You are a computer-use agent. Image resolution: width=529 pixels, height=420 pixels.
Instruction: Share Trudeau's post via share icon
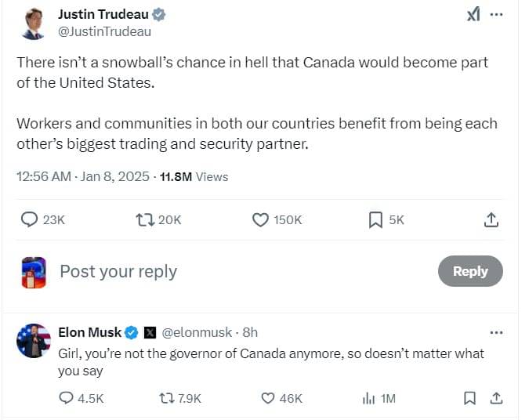point(491,219)
